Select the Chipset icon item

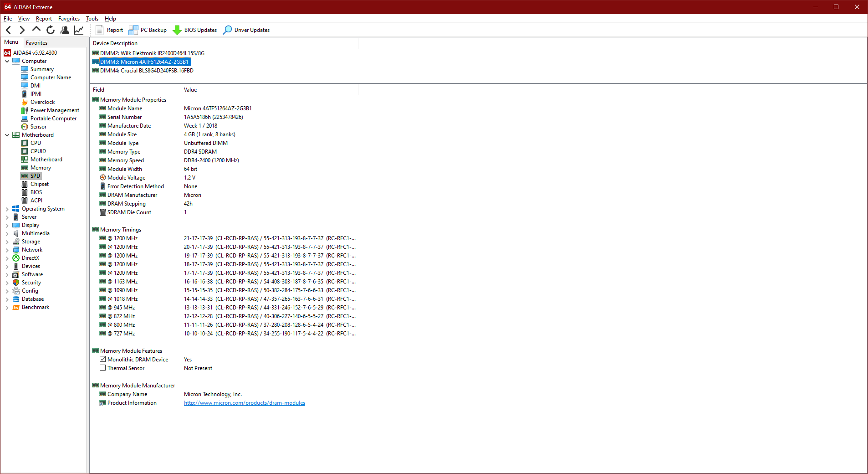(25, 184)
